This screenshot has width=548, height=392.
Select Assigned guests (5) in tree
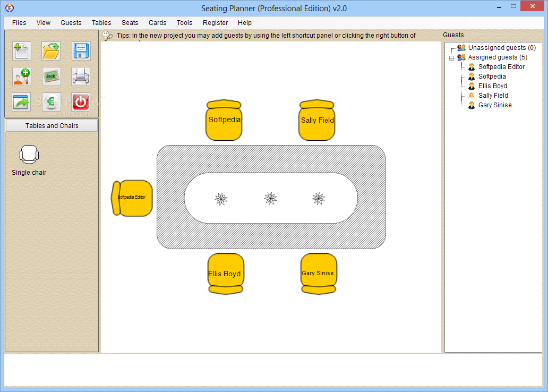(498, 57)
